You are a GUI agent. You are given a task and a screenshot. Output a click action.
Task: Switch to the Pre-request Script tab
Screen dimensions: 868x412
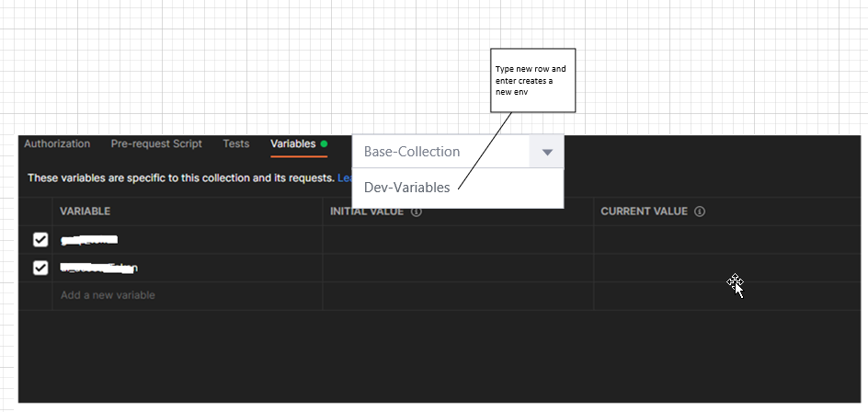click(x=156, y=144)
